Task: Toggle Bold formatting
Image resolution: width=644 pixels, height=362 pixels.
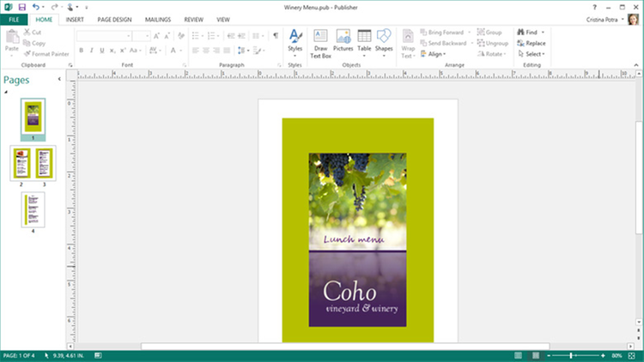Action: [x=81, y=51]
